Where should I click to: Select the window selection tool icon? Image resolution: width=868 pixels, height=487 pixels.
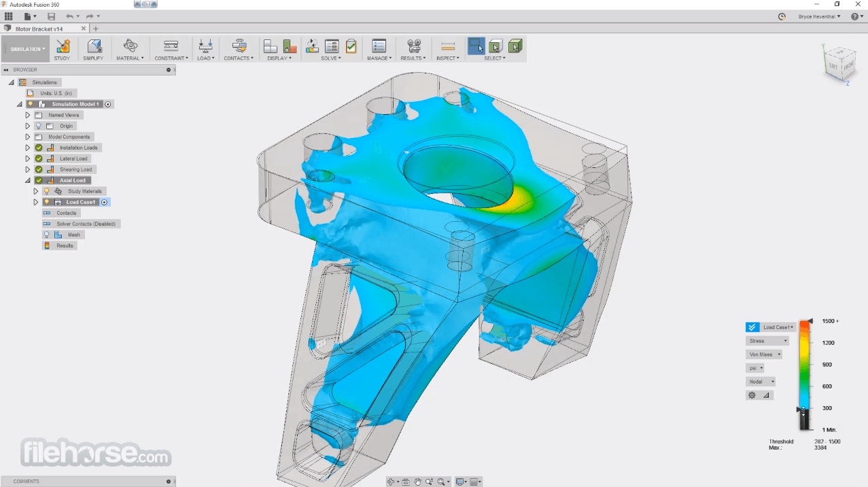coord(476,46)
